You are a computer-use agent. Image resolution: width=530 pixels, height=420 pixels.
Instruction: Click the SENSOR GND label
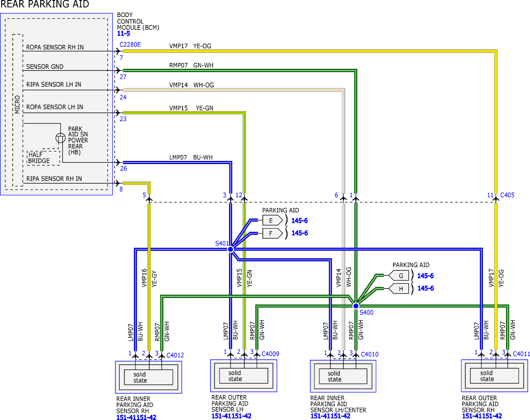(x=45, y=66)
